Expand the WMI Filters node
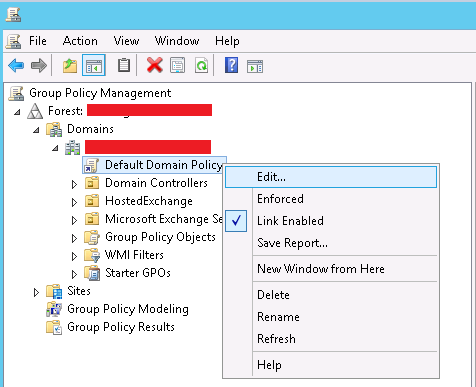This screenshot has height=387, width=476. (74, 256)
